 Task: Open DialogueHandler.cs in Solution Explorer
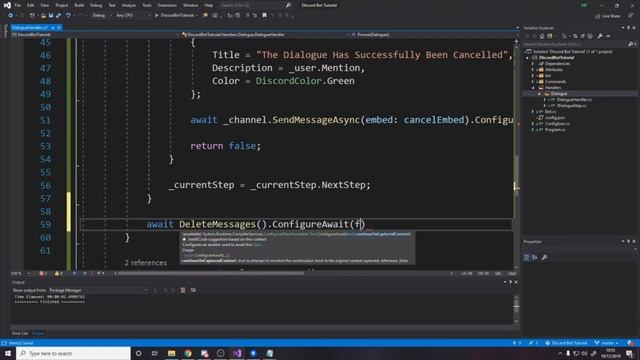574,100
